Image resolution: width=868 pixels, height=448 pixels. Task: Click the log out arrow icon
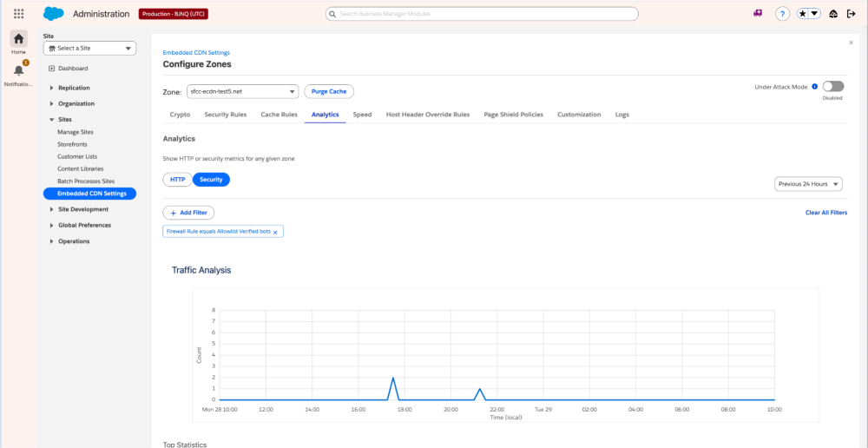[852, 14]
